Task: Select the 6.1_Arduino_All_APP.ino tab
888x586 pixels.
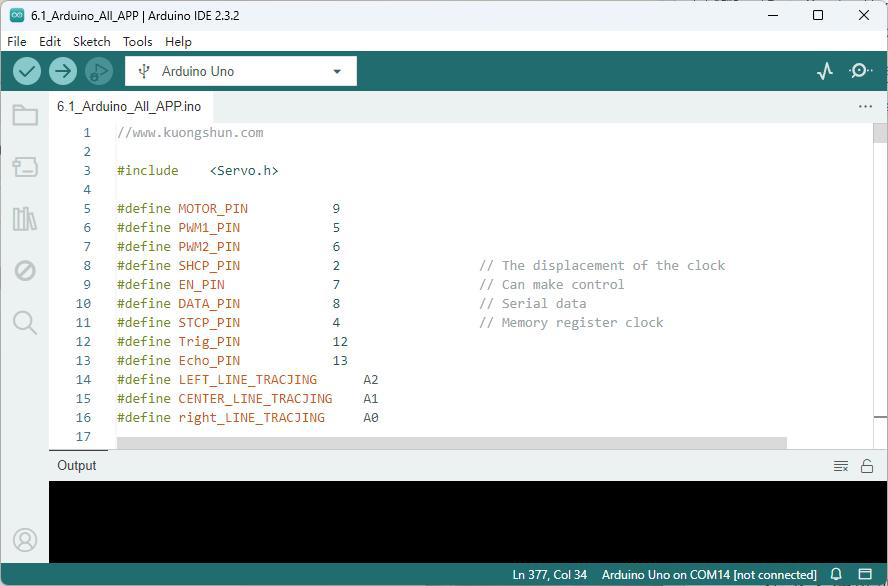Action: pos(129,106)
